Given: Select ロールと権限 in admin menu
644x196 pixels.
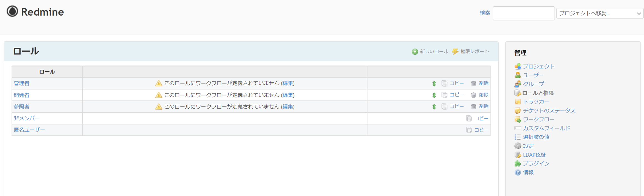Looking at the screenshot, I should pyautogui.click(x=538, y=93).
